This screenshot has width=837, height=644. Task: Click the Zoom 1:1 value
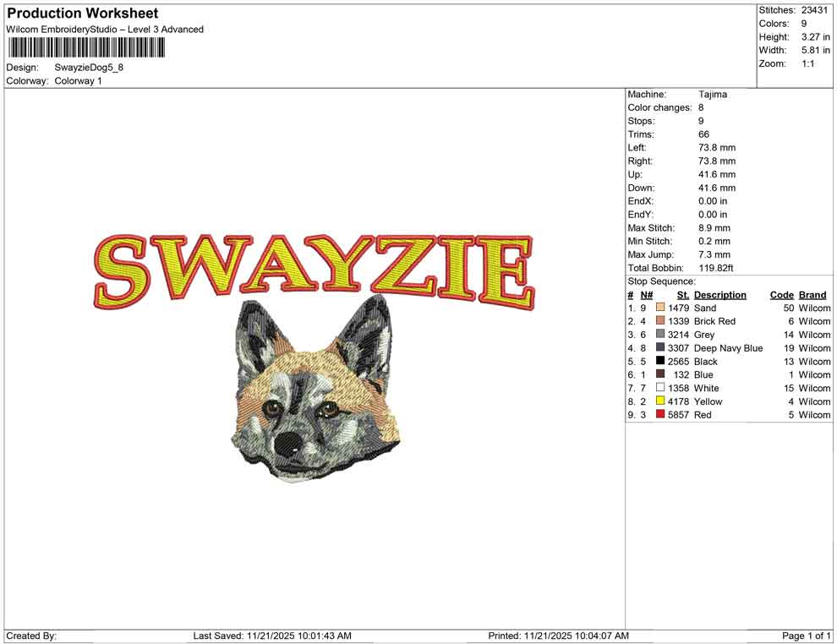810,63
